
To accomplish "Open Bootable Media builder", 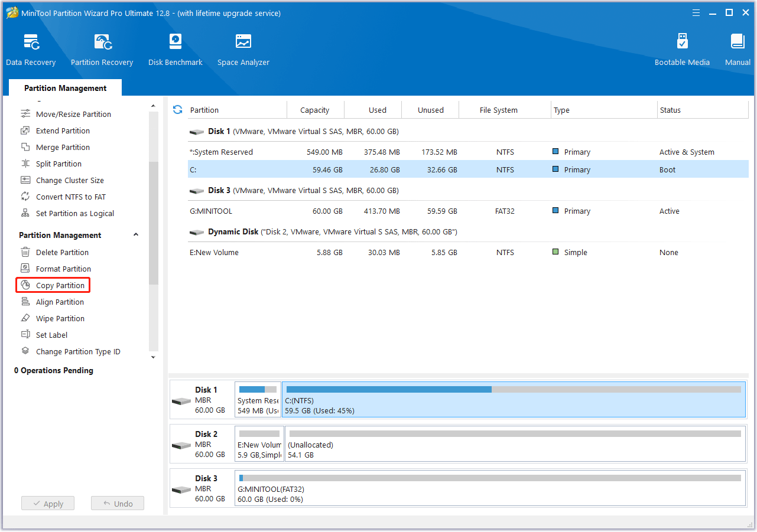I will click(x=682, y=50).
